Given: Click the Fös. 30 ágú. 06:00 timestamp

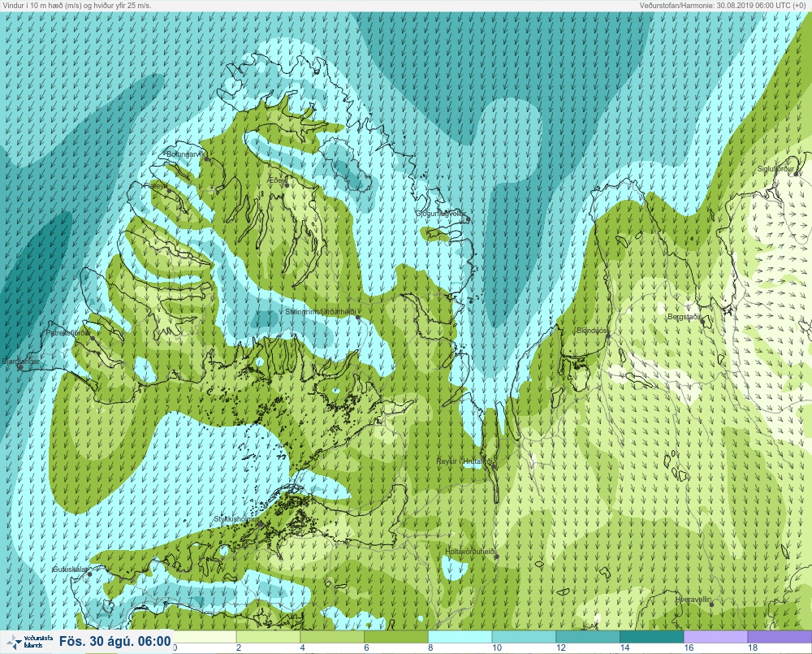Looking at the screenshot, I should click(x=115, y=642).
